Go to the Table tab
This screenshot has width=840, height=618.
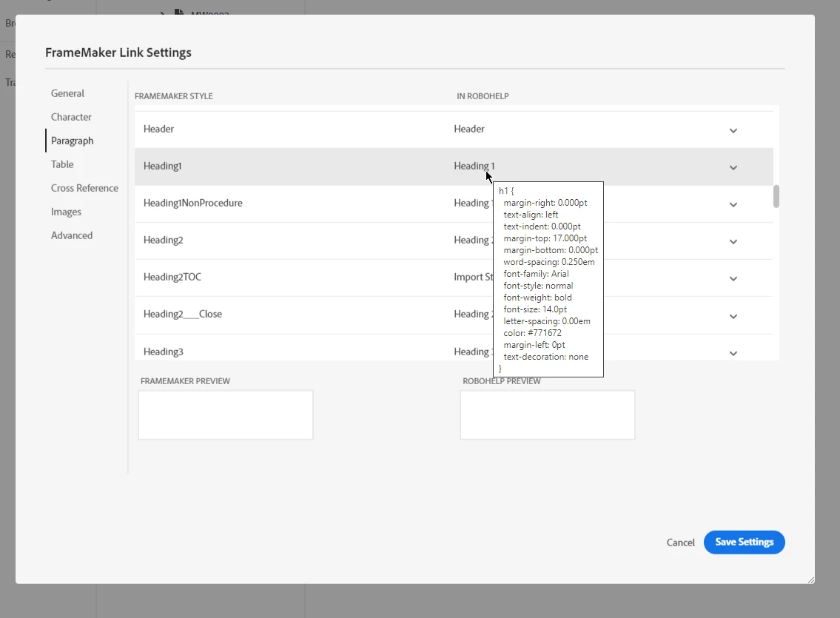tap(62, 164)
